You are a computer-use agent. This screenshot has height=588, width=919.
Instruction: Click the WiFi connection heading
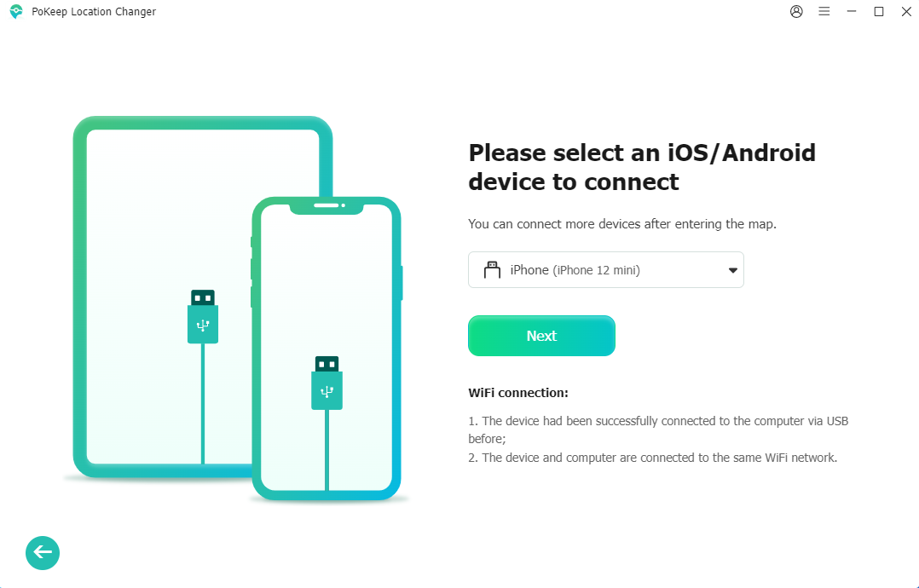coord(518,393)
